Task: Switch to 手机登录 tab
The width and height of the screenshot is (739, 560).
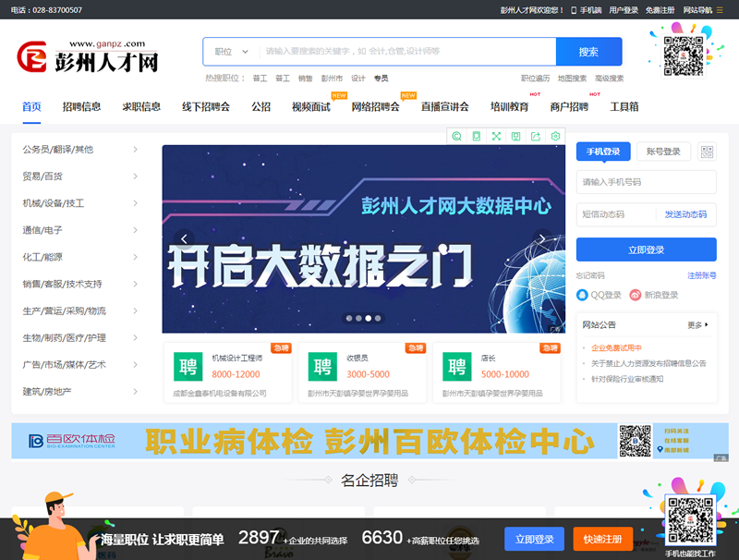Action: coord(603,152)
